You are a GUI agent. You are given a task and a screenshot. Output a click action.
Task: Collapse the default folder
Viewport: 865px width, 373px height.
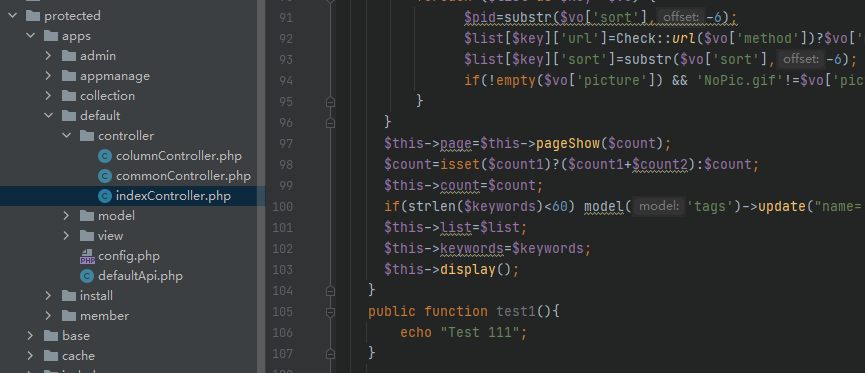[x=49, y=116]
